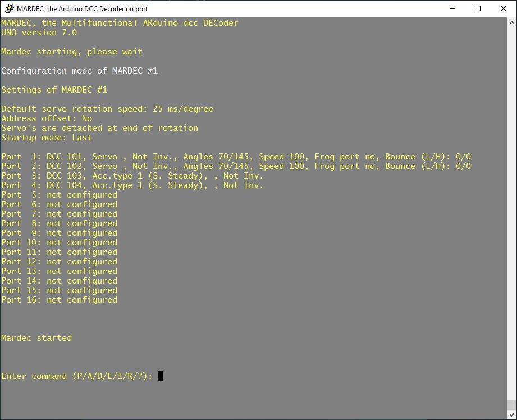Click the 'MARDEC, the Multifunctional ARduino dcc DECoder' line

(x=120, y=23)
